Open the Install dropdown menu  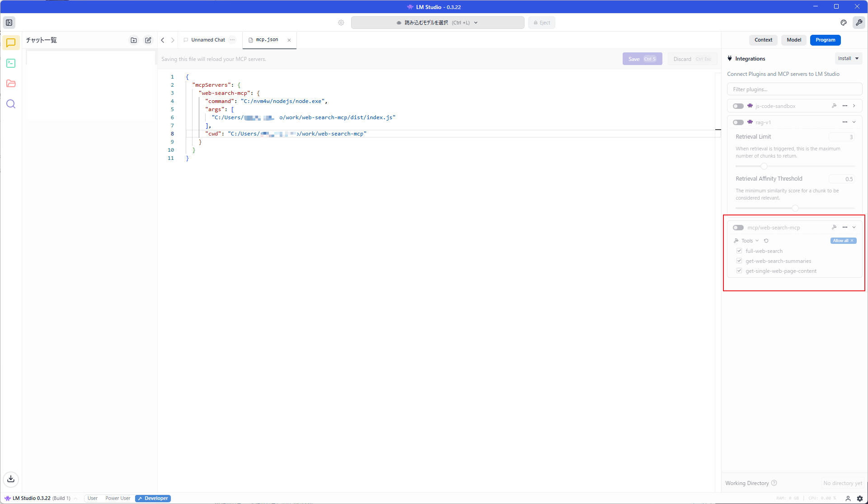[848, 58]
